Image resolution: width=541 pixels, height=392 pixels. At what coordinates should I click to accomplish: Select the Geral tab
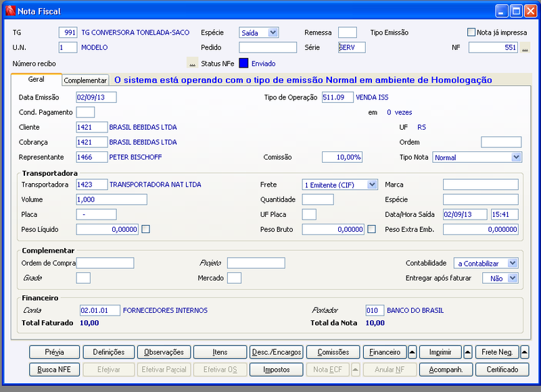tap(37, 80)
